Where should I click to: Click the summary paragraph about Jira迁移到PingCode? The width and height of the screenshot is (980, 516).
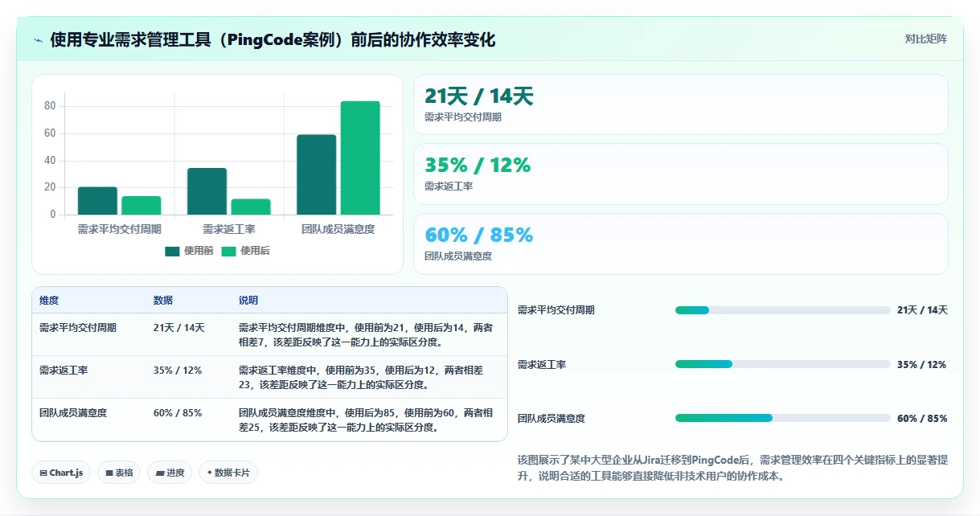coord(733,468)
